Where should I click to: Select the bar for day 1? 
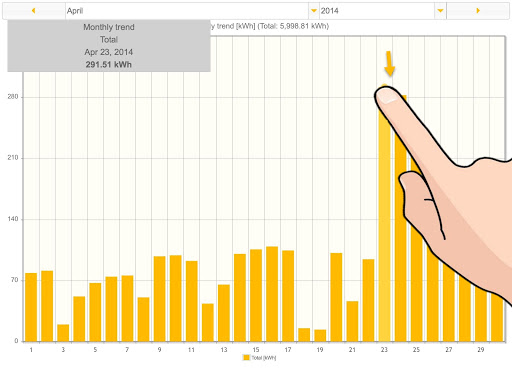click(31, 307)
